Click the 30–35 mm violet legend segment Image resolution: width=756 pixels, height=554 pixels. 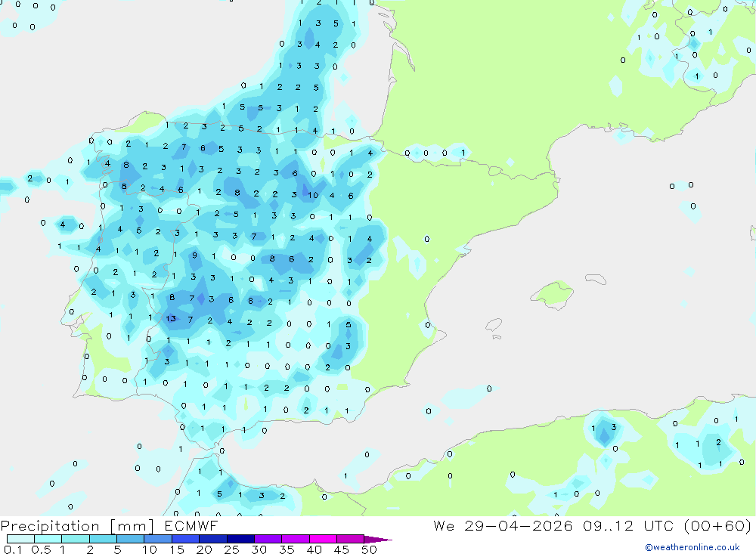(x=268, y=539)
